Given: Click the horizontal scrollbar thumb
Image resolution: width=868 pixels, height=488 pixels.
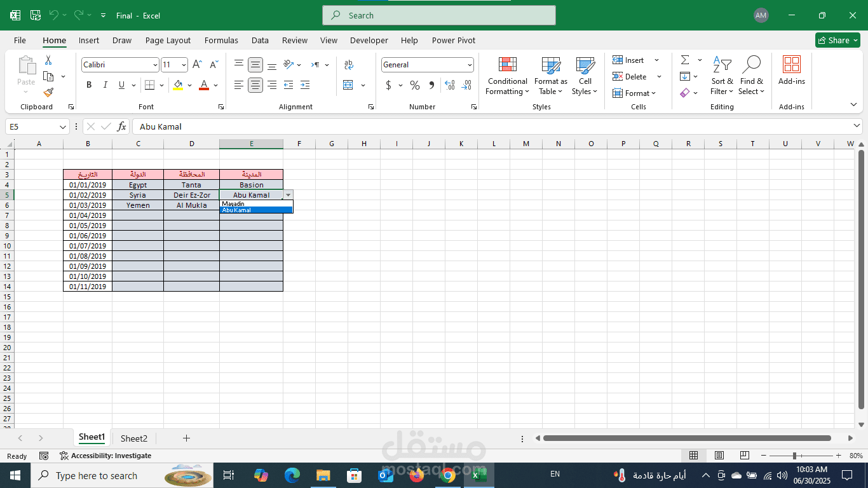Looking at the screenshot, I should point(687,438).
